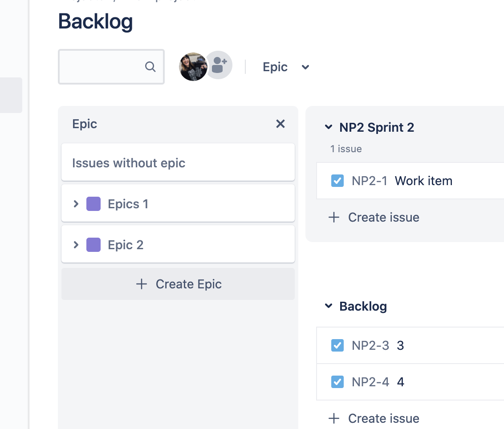Close the Epic panel with the X

[280, 124]
